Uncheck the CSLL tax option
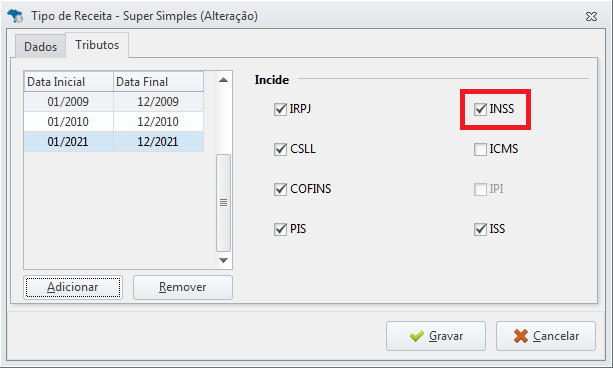Viewport: 613px width, 368px height. tap(280, 149)
